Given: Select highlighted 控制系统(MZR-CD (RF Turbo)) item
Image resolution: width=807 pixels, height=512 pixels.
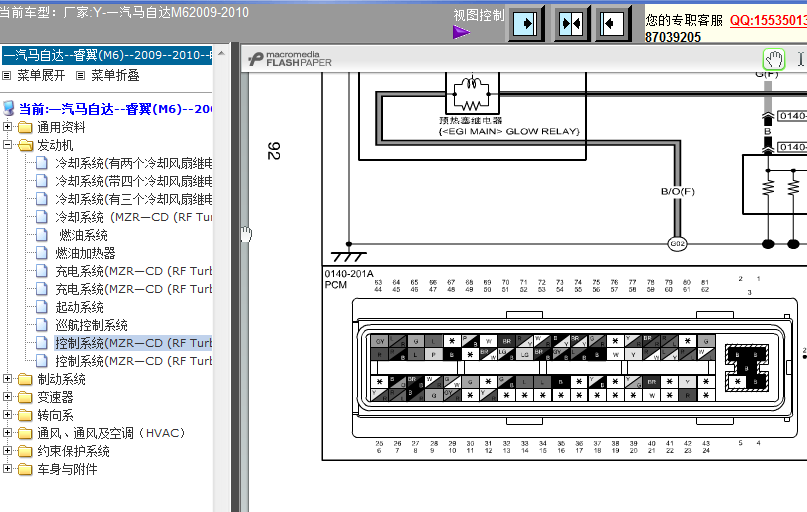Looking at the screenshot, I should coord(133,343).
